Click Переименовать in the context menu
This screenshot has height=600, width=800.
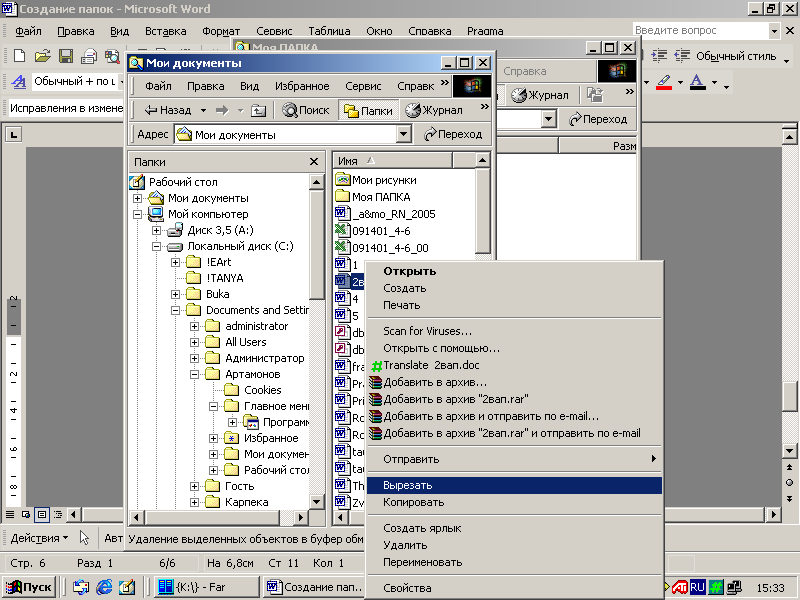[514, 562]
